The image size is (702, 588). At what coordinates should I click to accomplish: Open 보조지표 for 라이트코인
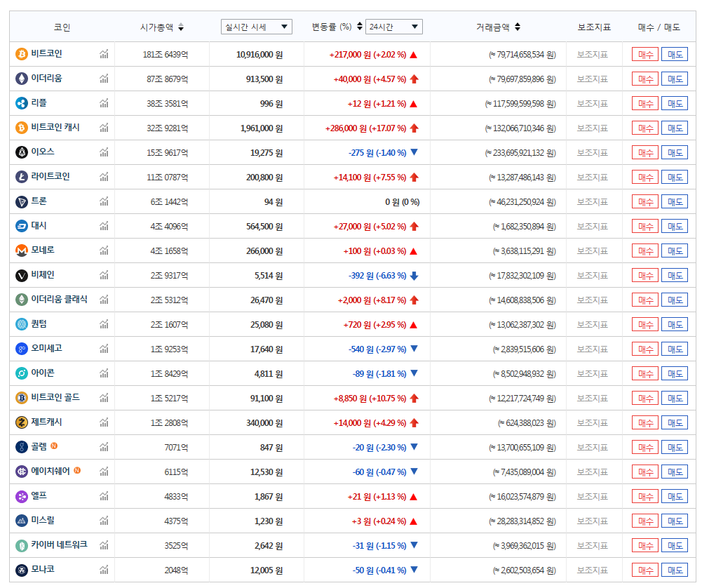coord(593,177)
